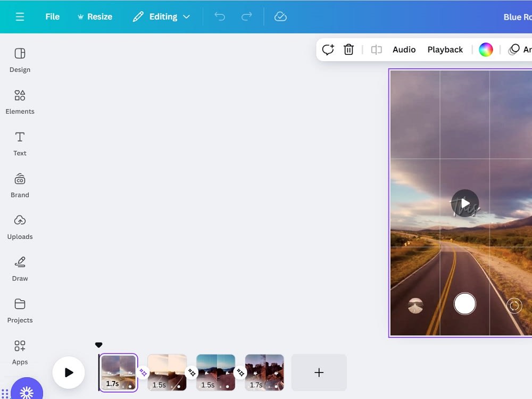
Task: Edit transition after the first clip
Action: 143,373
